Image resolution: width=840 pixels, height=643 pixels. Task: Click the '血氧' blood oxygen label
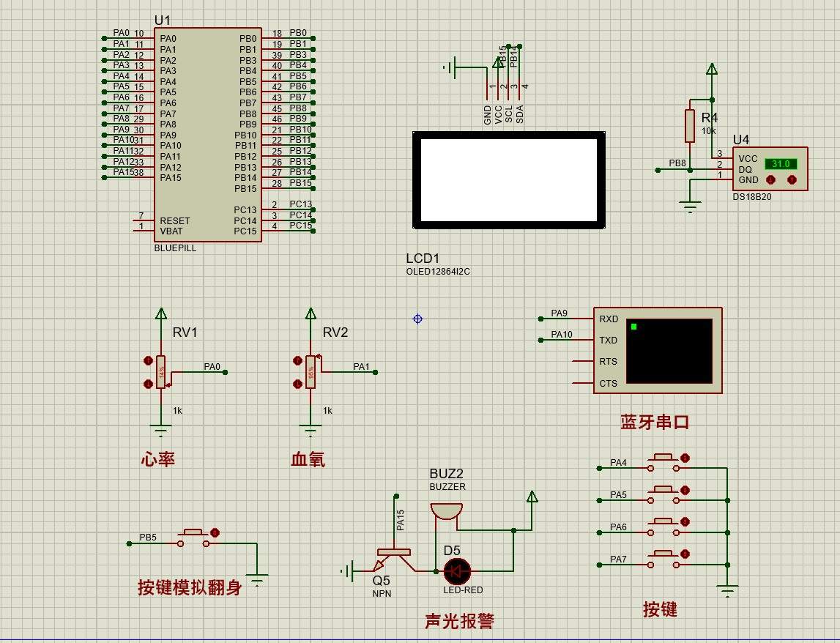point(308,459)
